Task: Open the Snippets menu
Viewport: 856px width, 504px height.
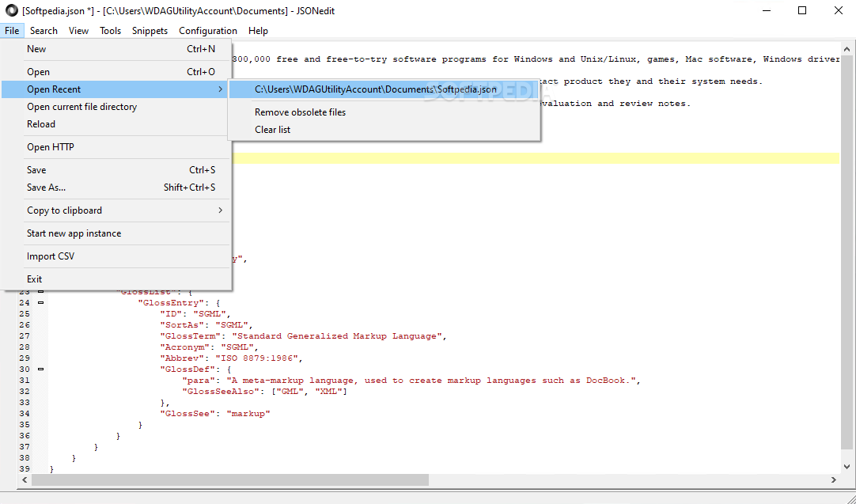Action: pyautogui.click(x=150, y=31)
